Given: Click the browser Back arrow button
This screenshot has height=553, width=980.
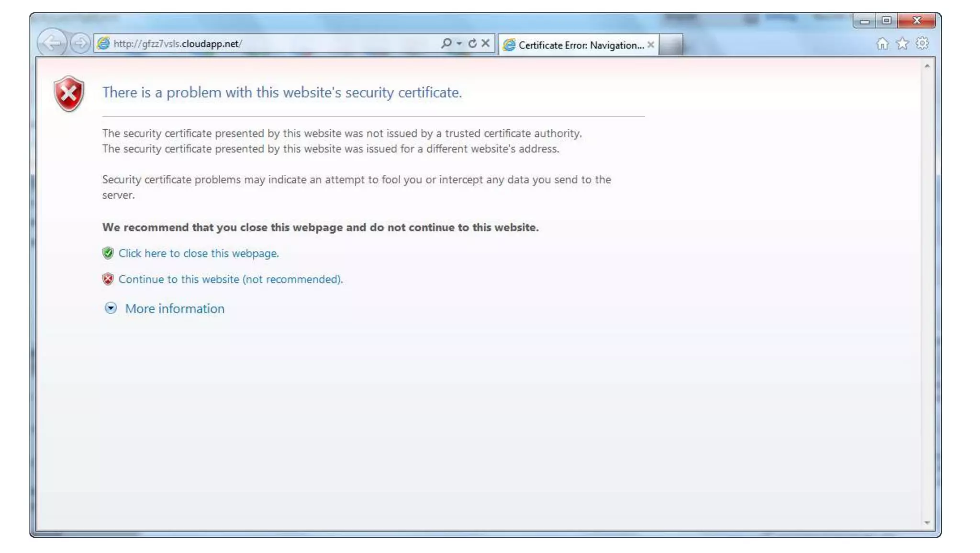Looking at the screenshot, I should [x=52, y=43].
